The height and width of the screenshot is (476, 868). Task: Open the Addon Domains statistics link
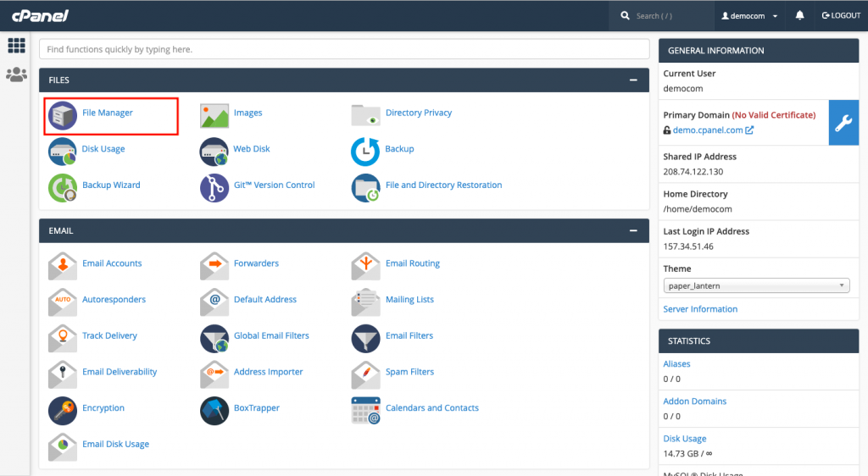[x=695, y=401]
